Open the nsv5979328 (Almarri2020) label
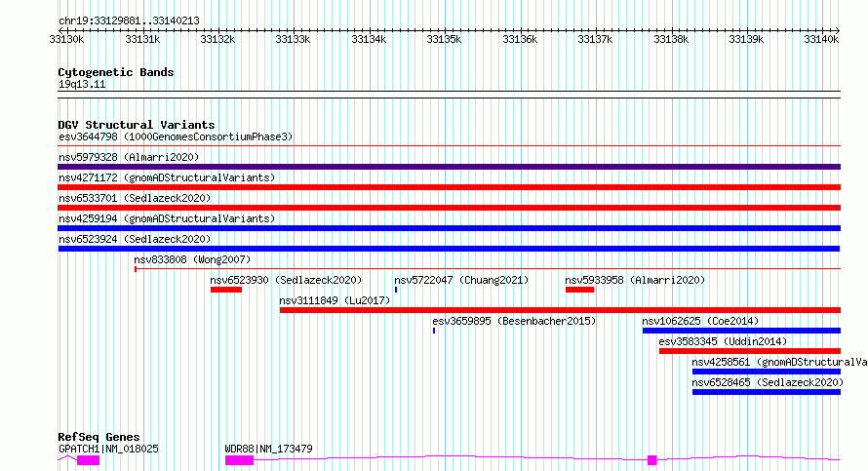 pyautogui.click(x=129, y=157)
